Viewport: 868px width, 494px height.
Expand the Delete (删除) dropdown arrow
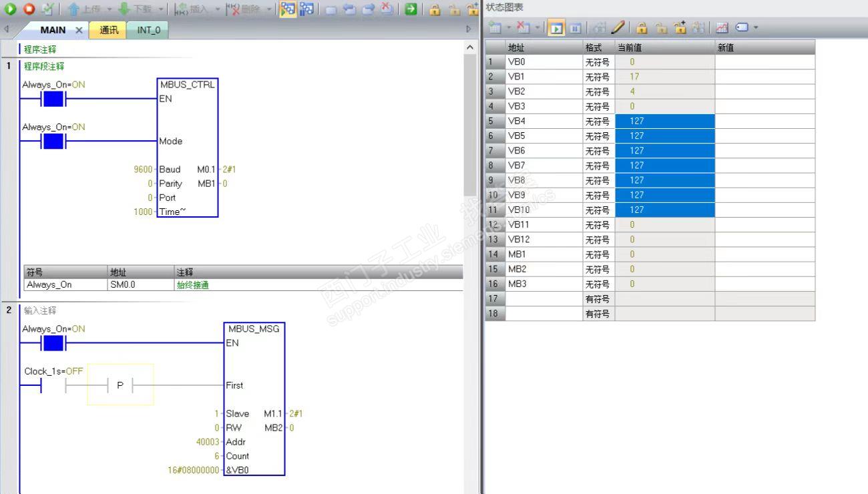tap(268, 9)
